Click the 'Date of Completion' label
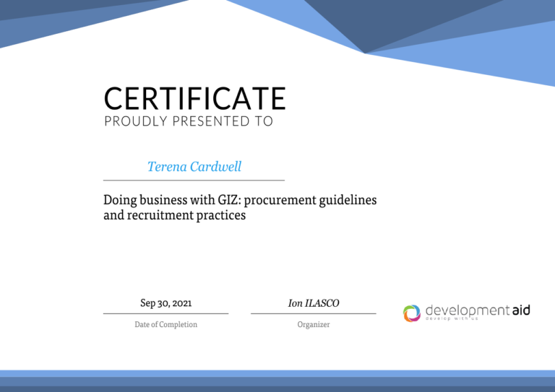Image resolution: width=555 pixels, height=392 pixels. coord(166,324)
